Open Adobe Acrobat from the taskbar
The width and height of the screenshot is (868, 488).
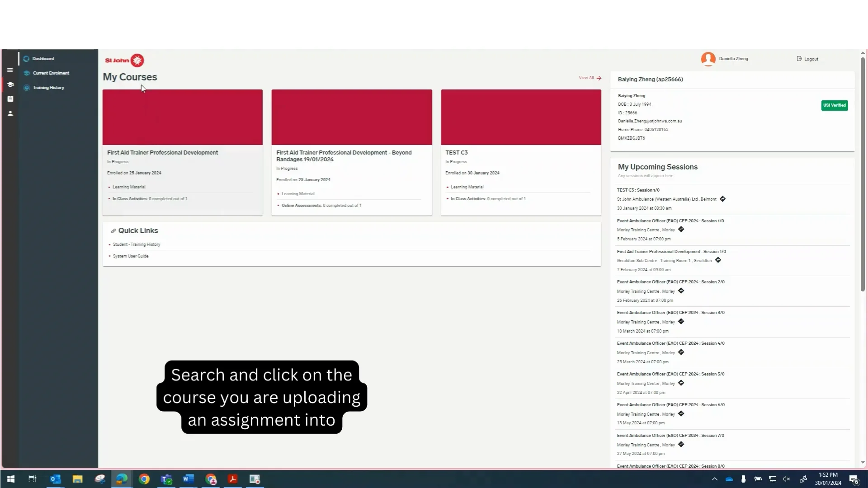[232, 479]
